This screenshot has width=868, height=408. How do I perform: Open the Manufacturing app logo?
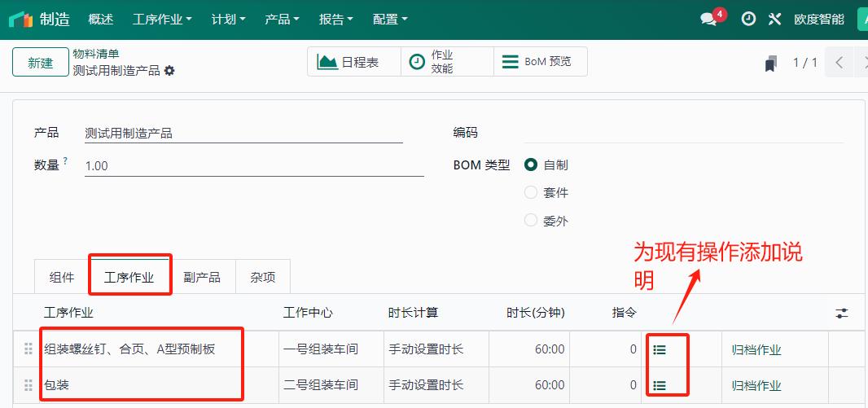21,20
